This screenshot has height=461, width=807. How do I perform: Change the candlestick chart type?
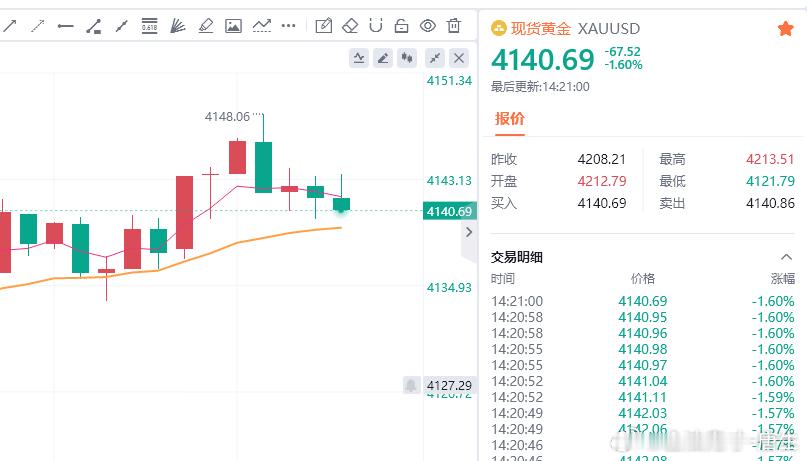click(x=407, y=58)
